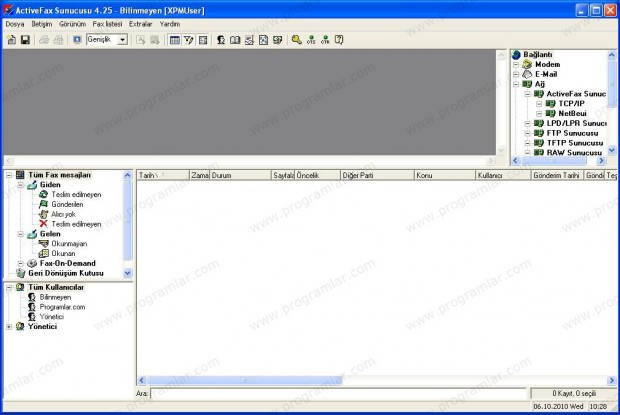The height and width of the screenshot is (415, 620).
Task: Select Alıcı yok item
Action: tap(63, 214)
